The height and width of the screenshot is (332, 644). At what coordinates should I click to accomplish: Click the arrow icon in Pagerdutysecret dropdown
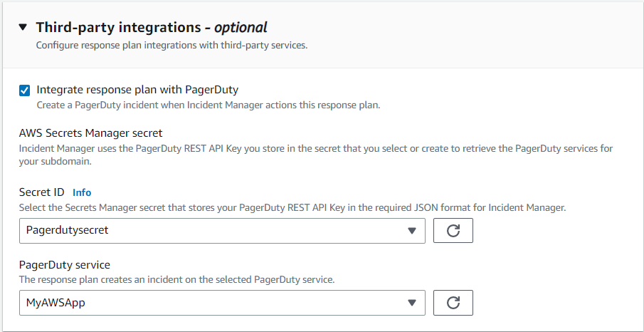pyautogui.click(x=411, y=231)
